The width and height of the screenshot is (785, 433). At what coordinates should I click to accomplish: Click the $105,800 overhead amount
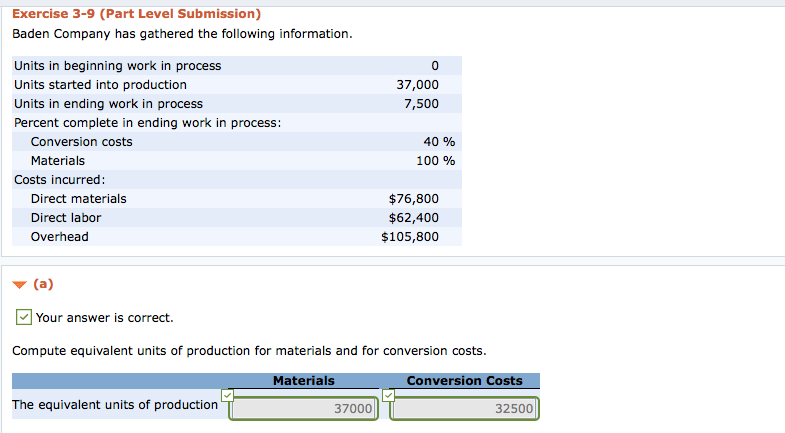409,237
